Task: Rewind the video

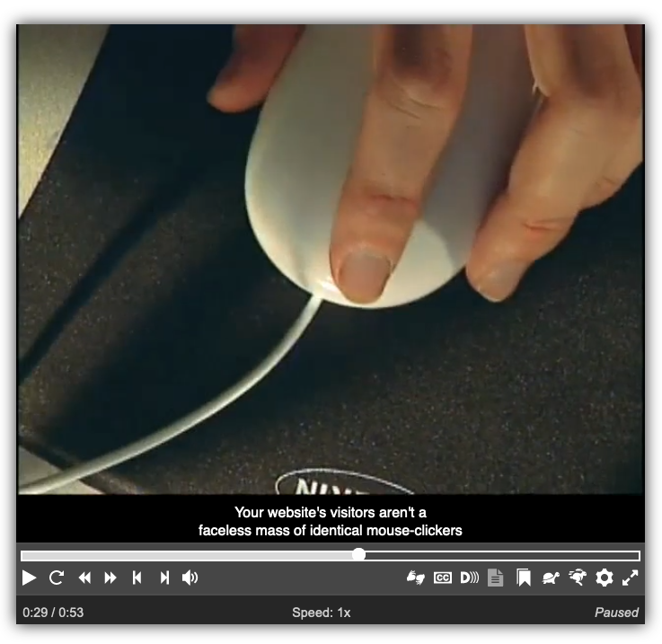Action: point(84,578)
